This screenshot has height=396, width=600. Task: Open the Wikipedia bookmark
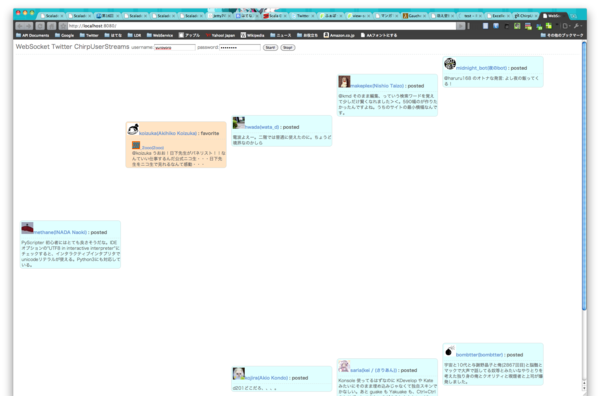pos(253,35)
